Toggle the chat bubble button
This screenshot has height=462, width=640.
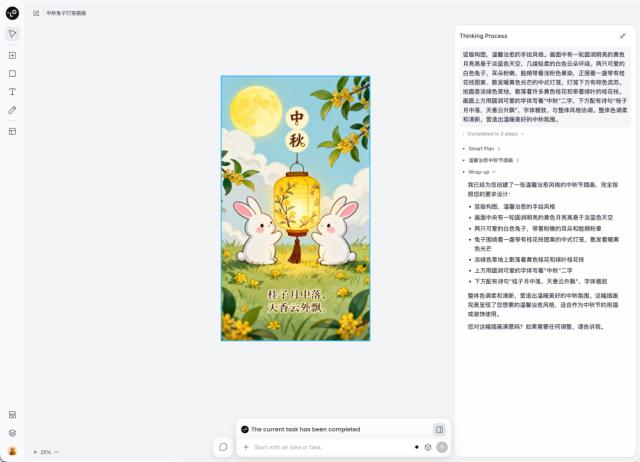coord(223,447)
